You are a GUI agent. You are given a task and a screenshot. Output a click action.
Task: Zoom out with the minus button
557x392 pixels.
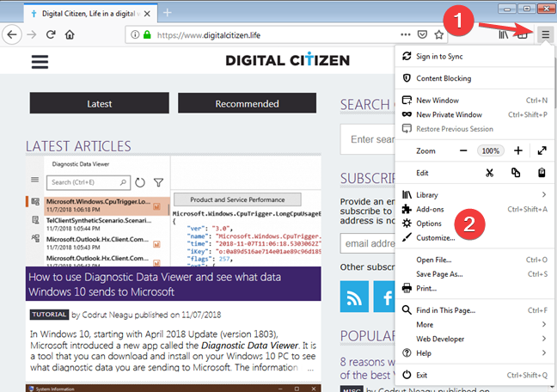pos(463,150)
